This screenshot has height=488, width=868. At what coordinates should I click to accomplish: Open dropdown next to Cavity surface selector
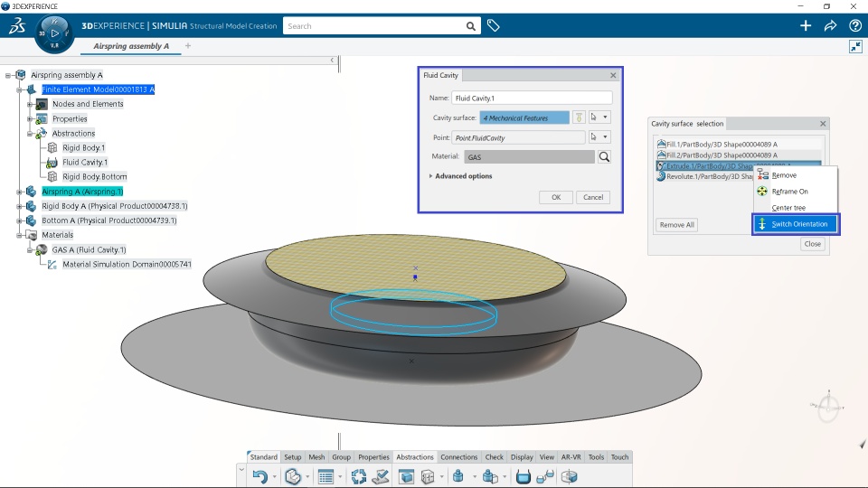tap(605, 117)
